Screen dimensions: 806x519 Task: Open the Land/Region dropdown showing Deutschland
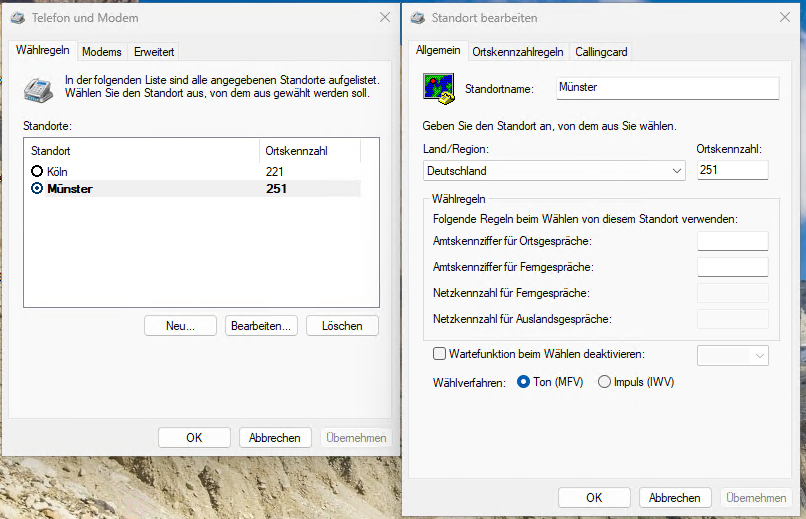tap(554, 171)
